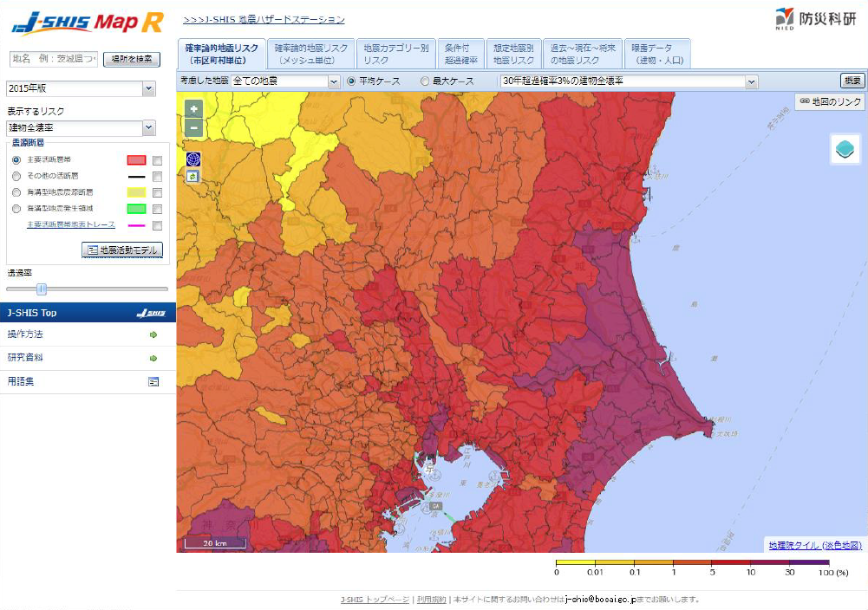Click the 地震活動モデル button
868x610 pixels.
[x=122, y=250]
